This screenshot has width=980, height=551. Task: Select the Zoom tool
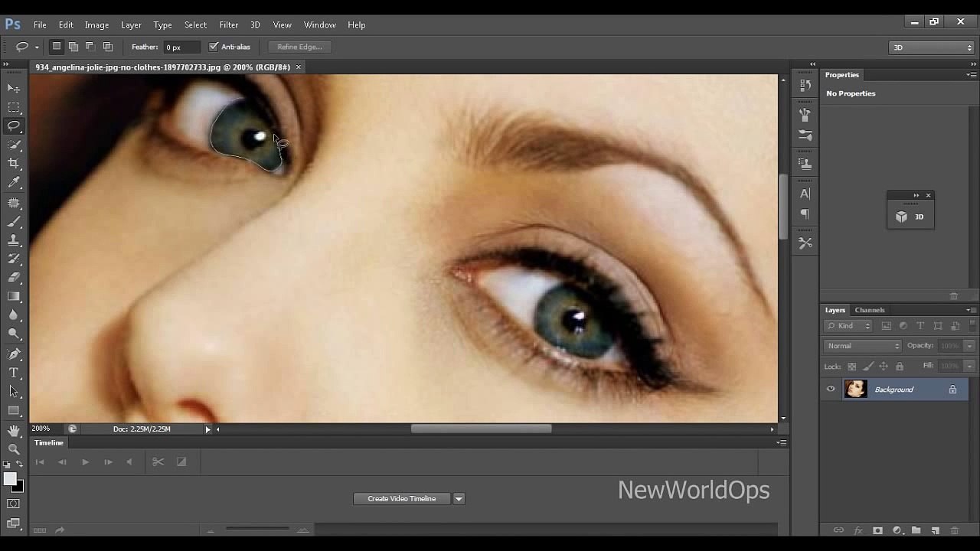point(14,449)
